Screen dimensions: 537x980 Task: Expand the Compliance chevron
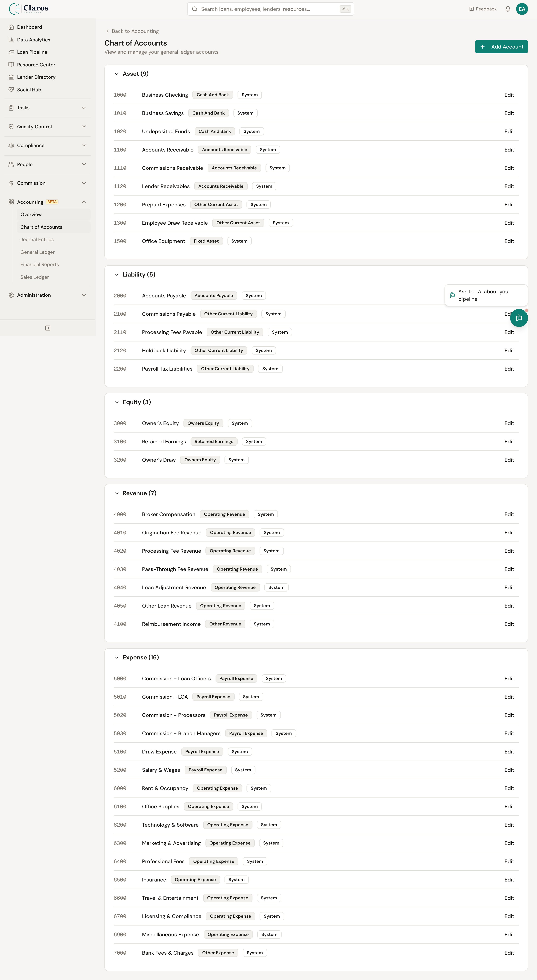pyautogui.click(x=84, y=146)
